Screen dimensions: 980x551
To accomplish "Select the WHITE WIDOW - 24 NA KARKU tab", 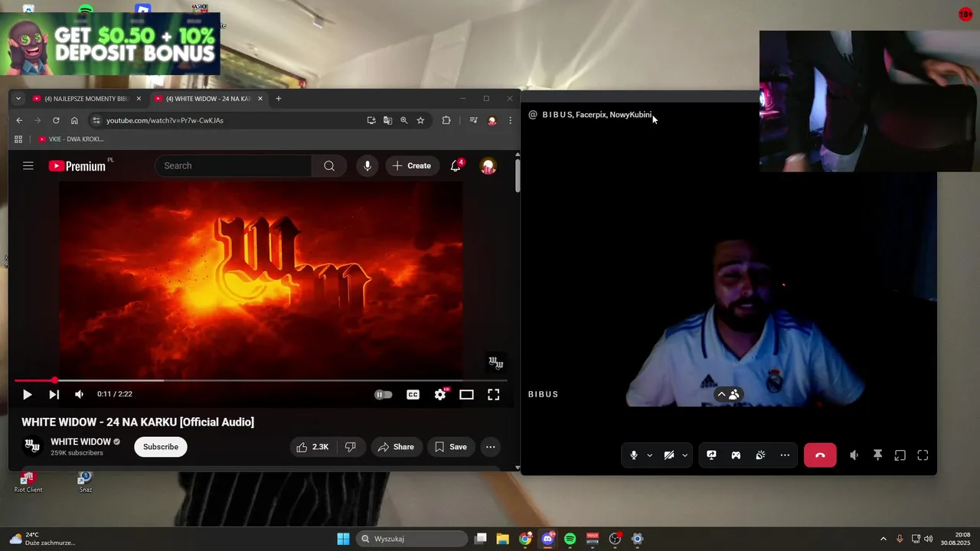I will [x=207, y=99].
